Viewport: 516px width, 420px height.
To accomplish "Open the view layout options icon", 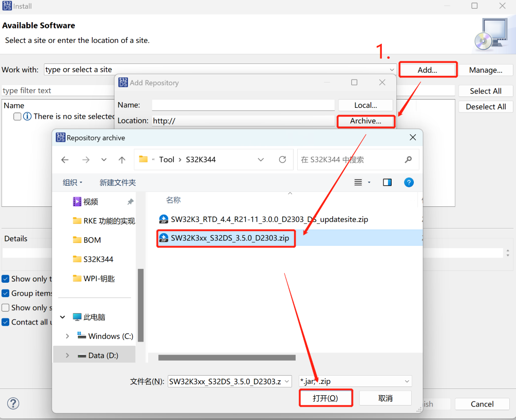I will (x=358, y=182).
